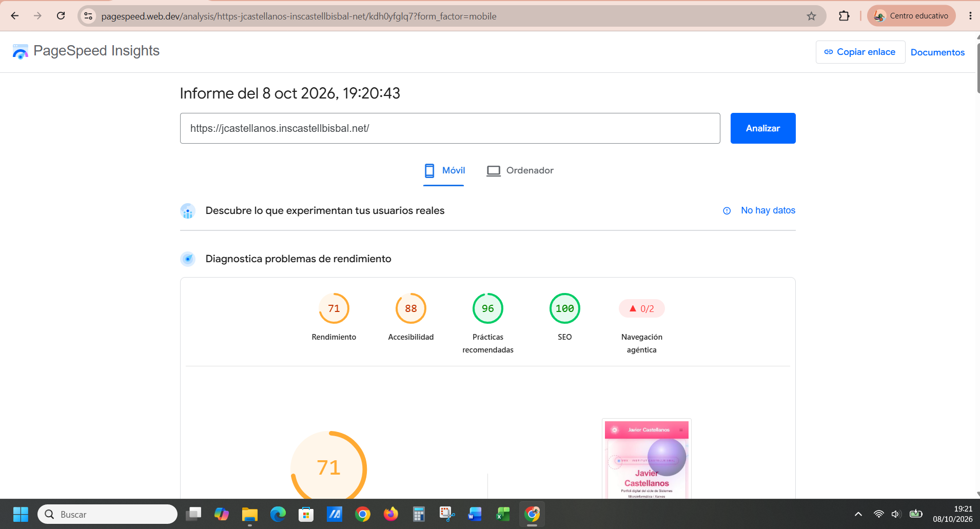Switch to the Ordenador tab
Image resolution: width=980 pixels, height=529 pixels.
(x=520, y=171)
